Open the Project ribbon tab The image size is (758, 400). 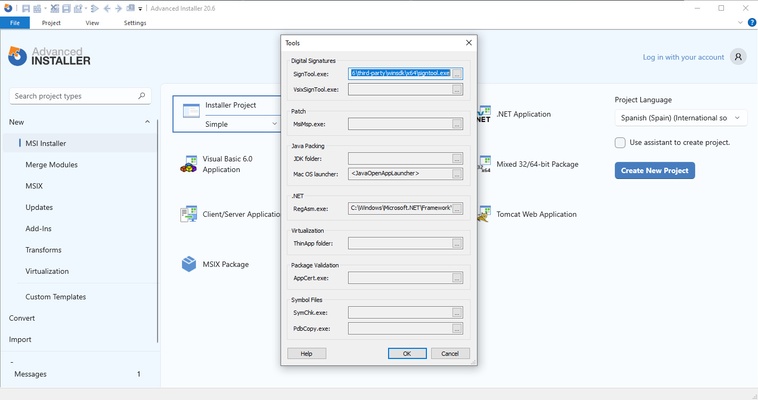pos(51,23)
